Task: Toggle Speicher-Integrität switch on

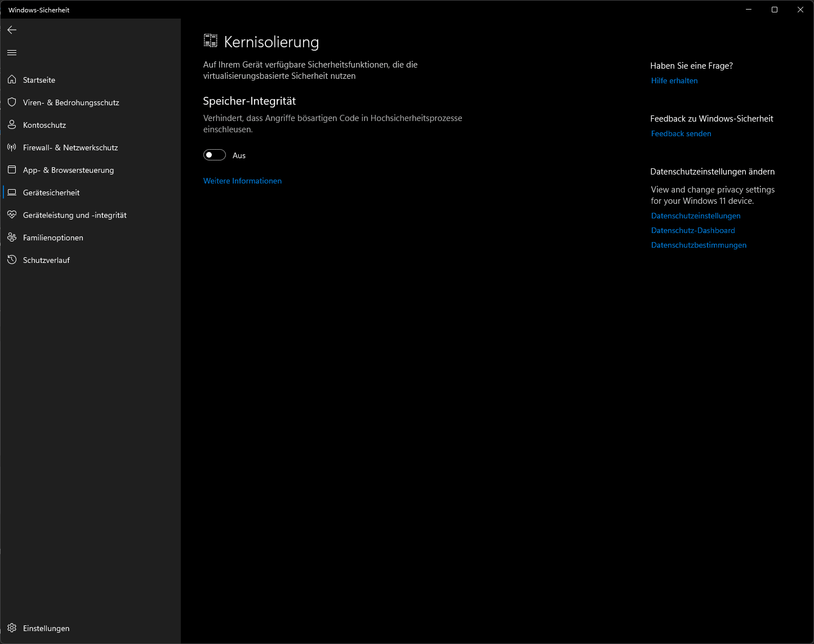Action: tap(215, 155)
